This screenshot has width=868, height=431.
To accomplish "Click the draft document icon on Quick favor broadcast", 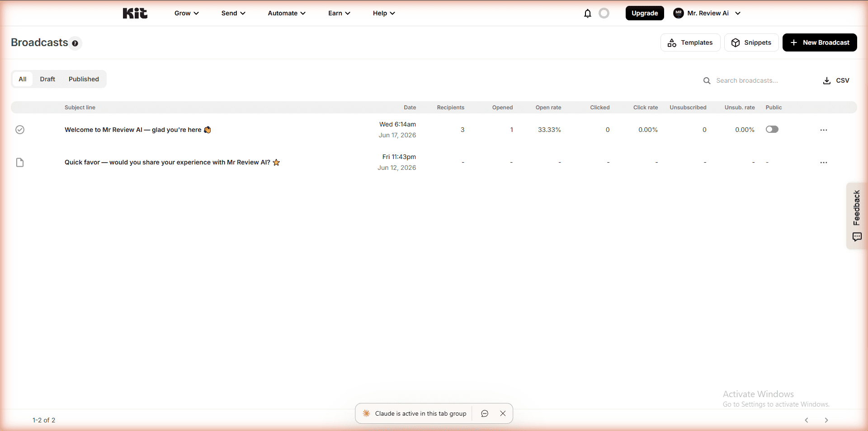I will click(x=20, y=162).
